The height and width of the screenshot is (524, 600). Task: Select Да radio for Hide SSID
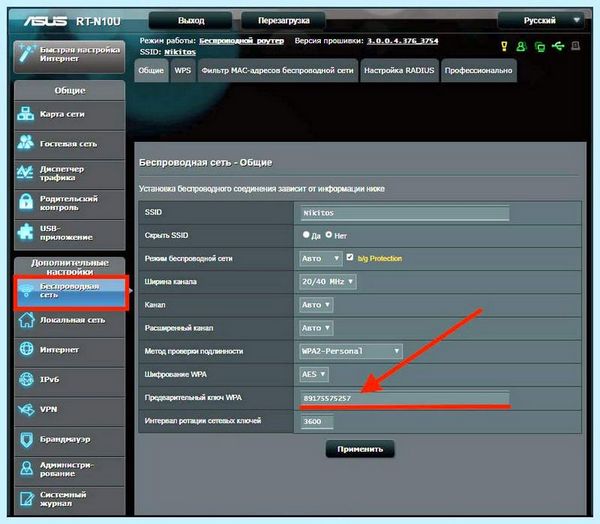coord(306,235)
